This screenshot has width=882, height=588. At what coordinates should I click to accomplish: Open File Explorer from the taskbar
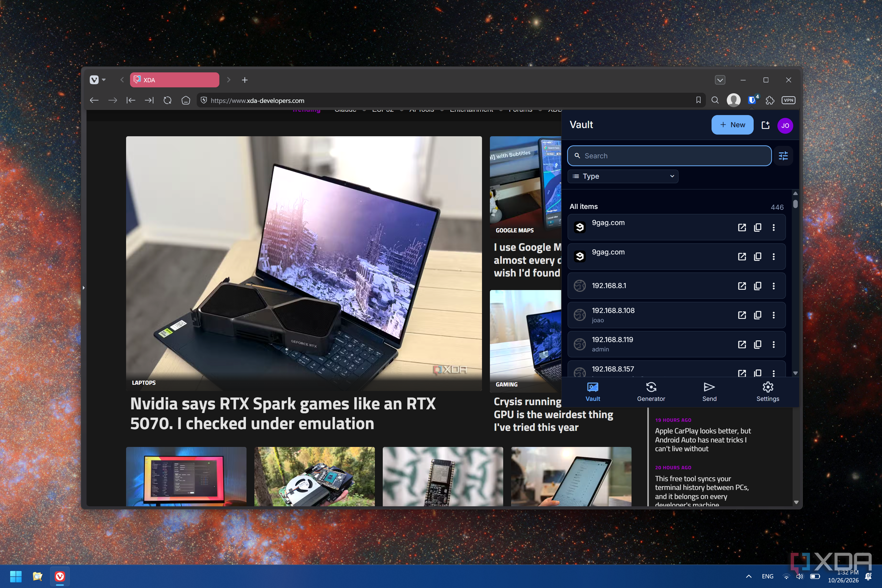pyautogui.click(x=38, y=576)
